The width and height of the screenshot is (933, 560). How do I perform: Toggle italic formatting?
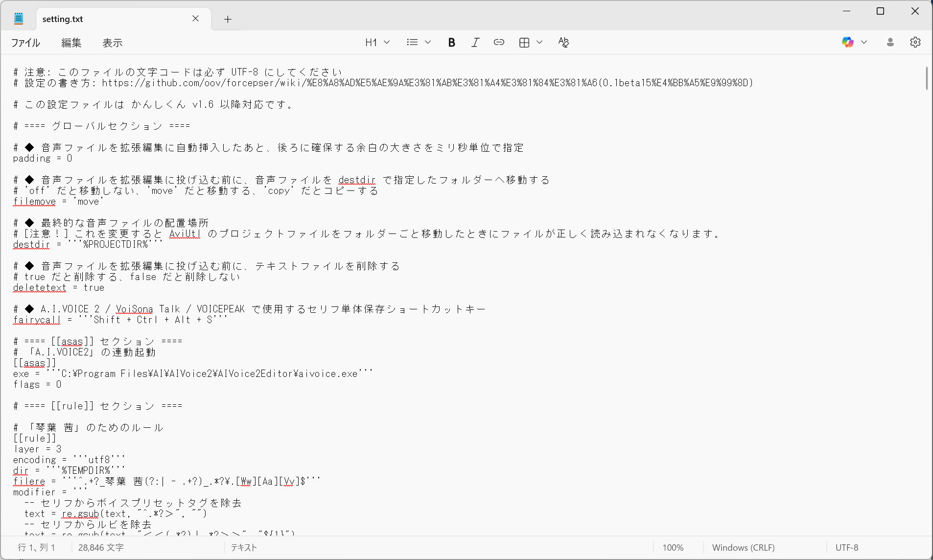pos(475,43)
